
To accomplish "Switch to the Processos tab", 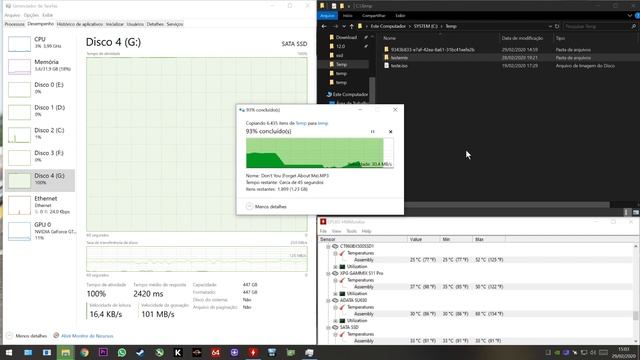I will [x=15, y=24].
